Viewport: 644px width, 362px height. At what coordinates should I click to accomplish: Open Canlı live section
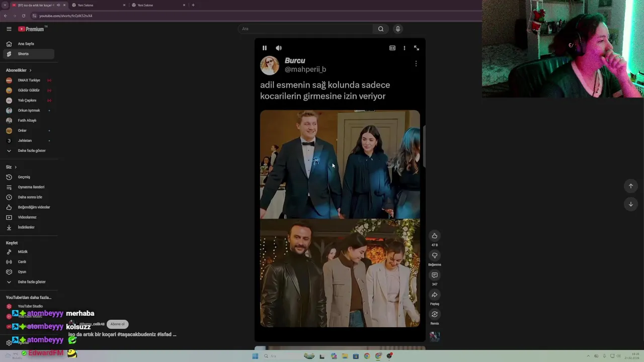28,262
